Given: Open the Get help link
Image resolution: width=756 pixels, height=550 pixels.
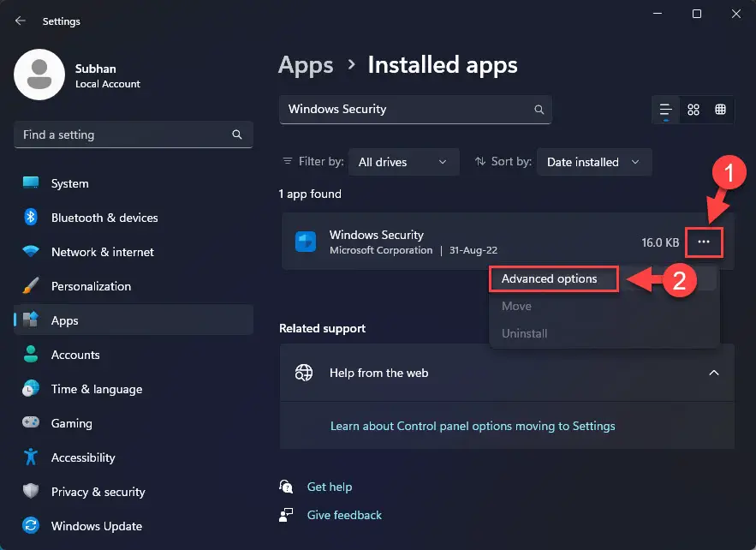Looking at the screenshot, I should (330, 487).
